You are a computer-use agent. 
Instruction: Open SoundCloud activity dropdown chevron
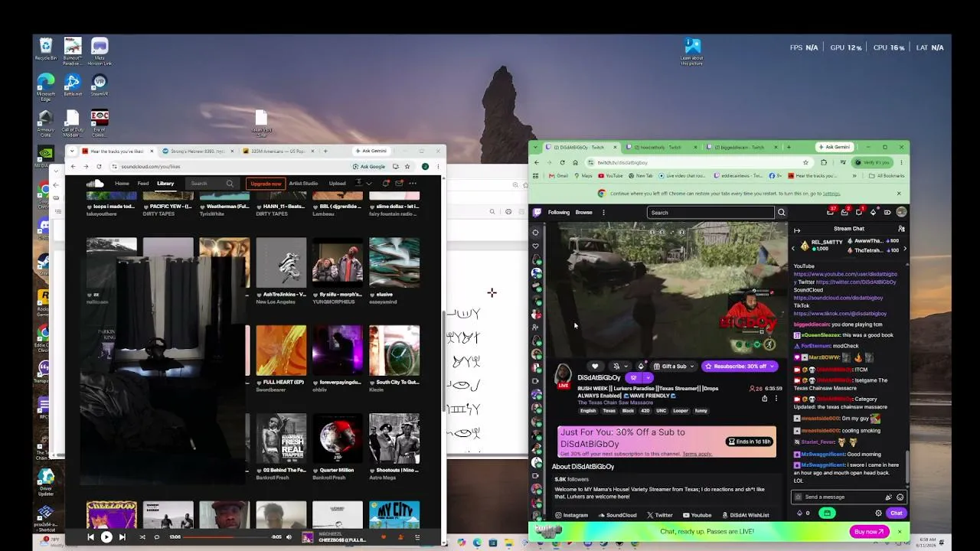tap(368, 183)
